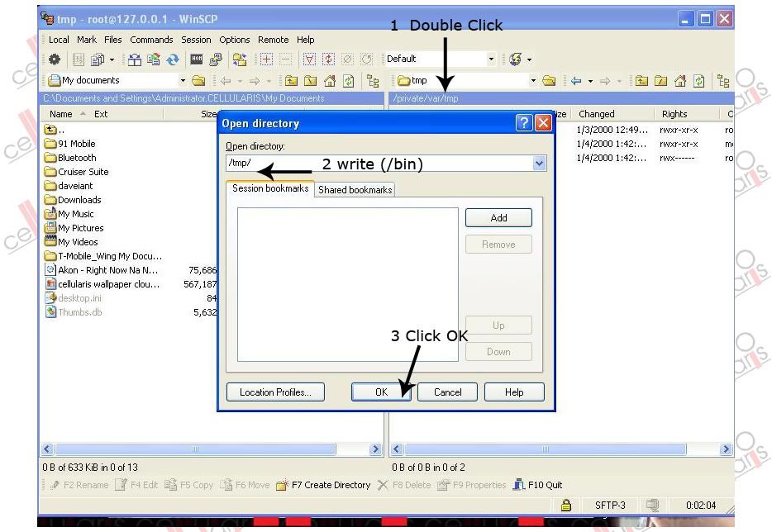Toggle remote directory tree icon

[722, 81]
